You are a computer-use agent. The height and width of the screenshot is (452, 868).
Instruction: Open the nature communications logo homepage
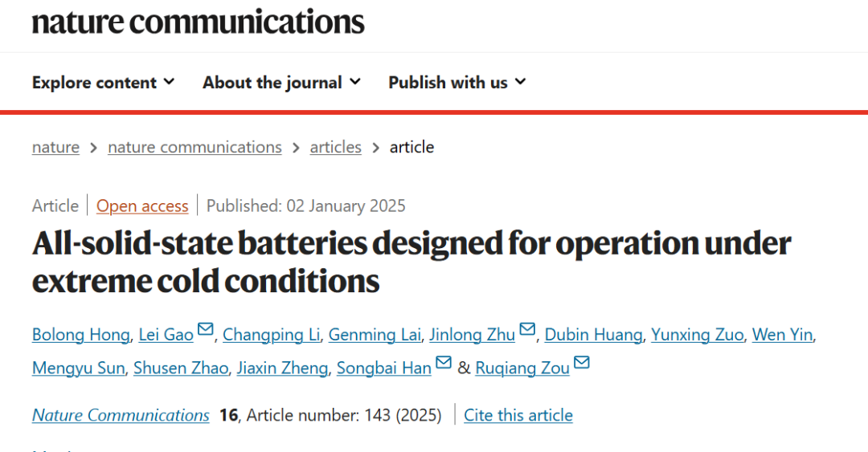(x=199, y=22)
